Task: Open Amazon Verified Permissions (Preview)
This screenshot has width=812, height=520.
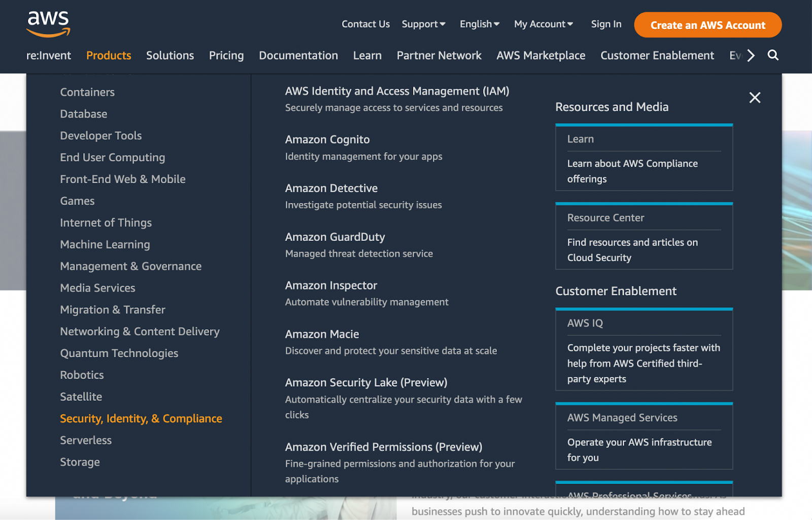Action: click(x=384, y=447)
